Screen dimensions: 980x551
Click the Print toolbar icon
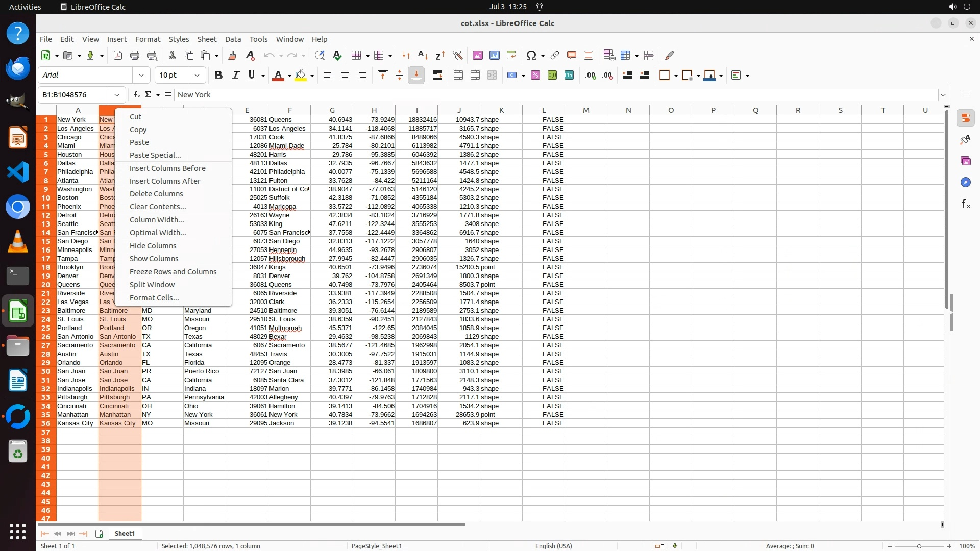pyautogui.click(x=135, y=55)
